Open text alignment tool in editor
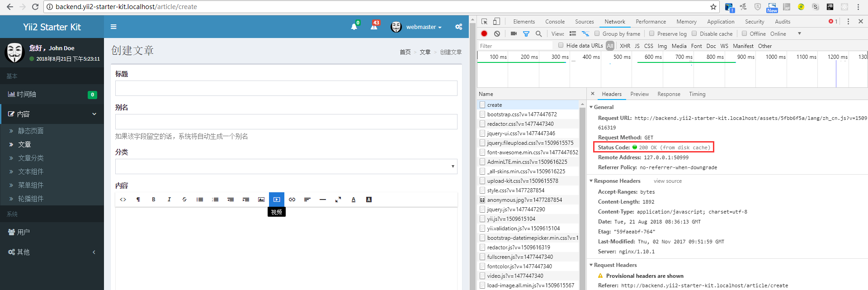 (307, 200)
